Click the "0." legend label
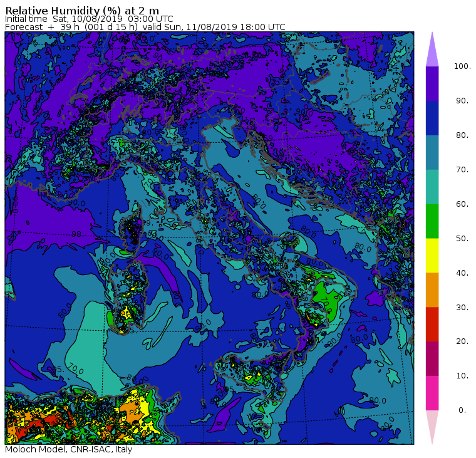Image resolution: width=476 pixels, height=458 pixels. 462,410
